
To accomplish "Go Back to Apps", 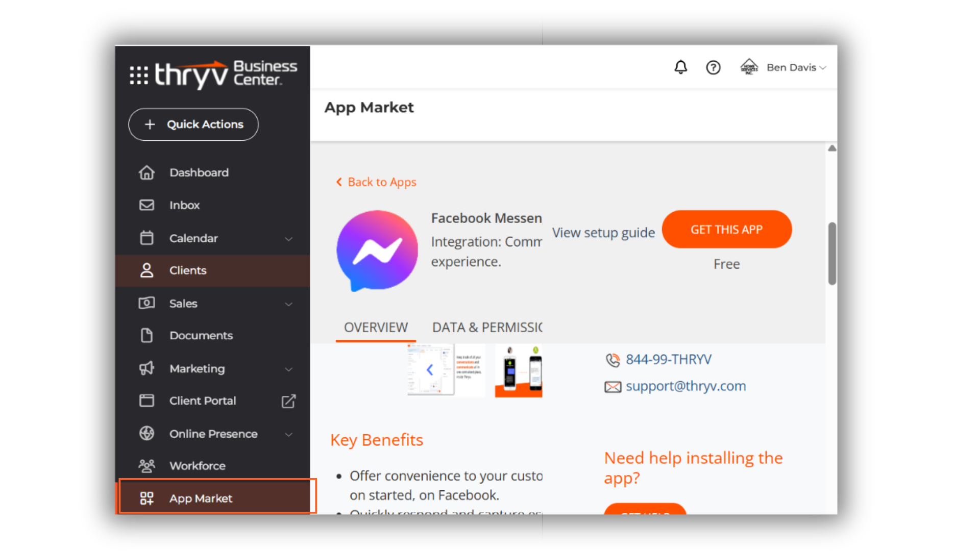I will (x=376, y=182).
